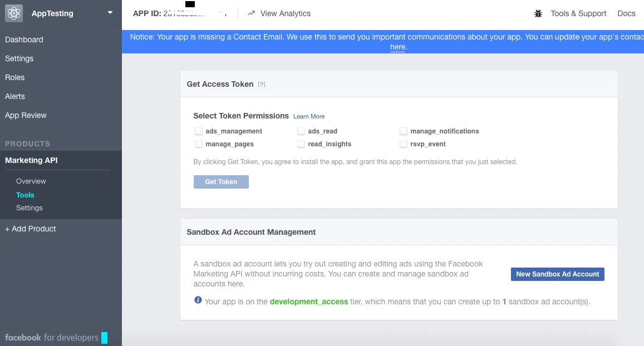Click the development_access tier text
Screen dimensions: 644x346
coord(309,301)
